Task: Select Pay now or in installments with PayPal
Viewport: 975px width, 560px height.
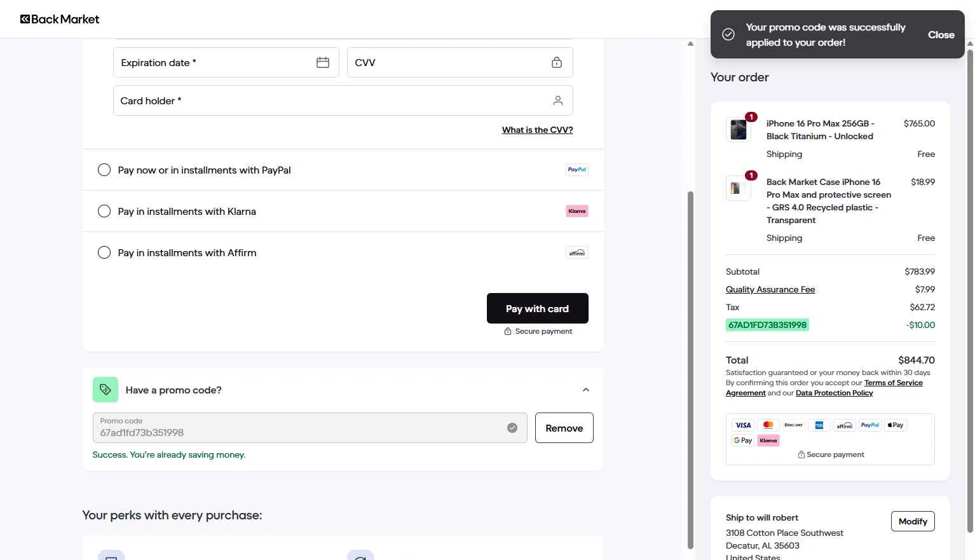Action: [104, 170]
